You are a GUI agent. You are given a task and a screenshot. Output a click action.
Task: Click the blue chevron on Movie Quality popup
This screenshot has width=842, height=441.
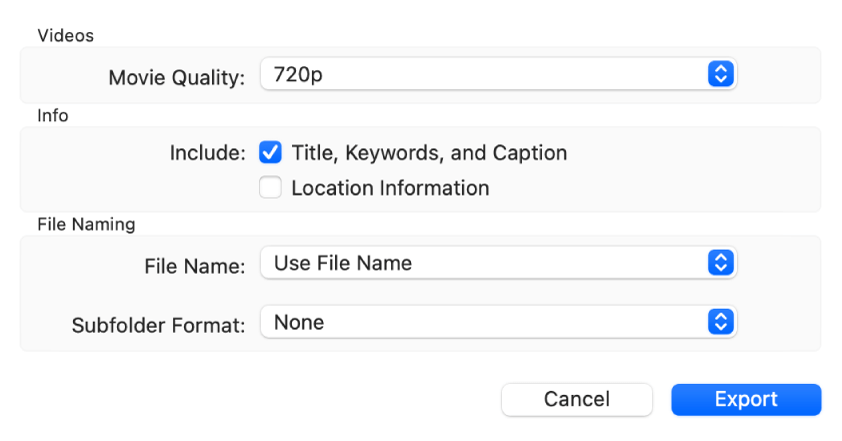[x=720, y=74]
